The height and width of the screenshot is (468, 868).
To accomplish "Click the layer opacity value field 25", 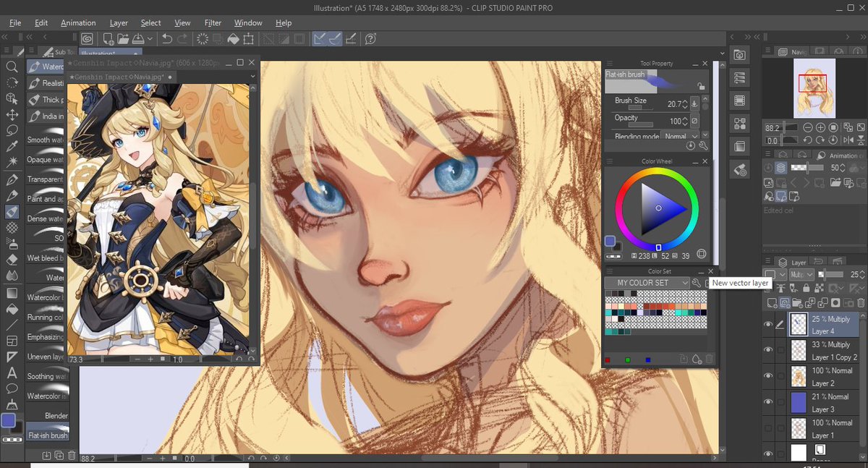I will click(x=856, y=275).
